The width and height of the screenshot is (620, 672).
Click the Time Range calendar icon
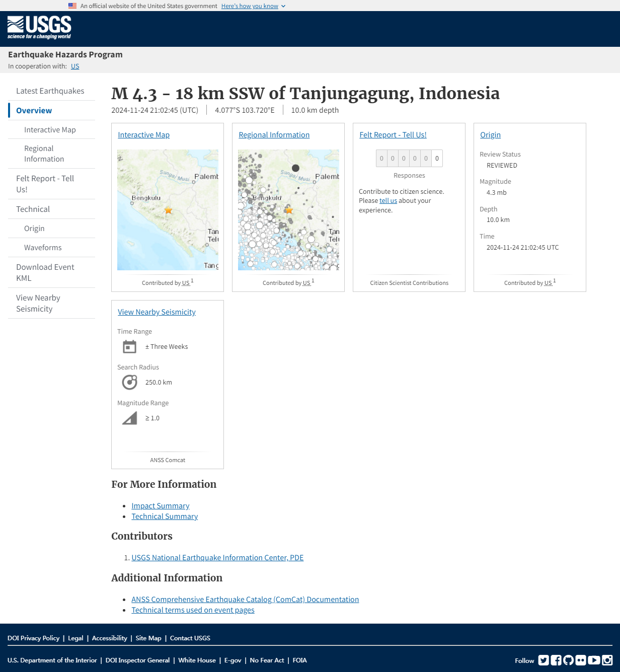129,347
